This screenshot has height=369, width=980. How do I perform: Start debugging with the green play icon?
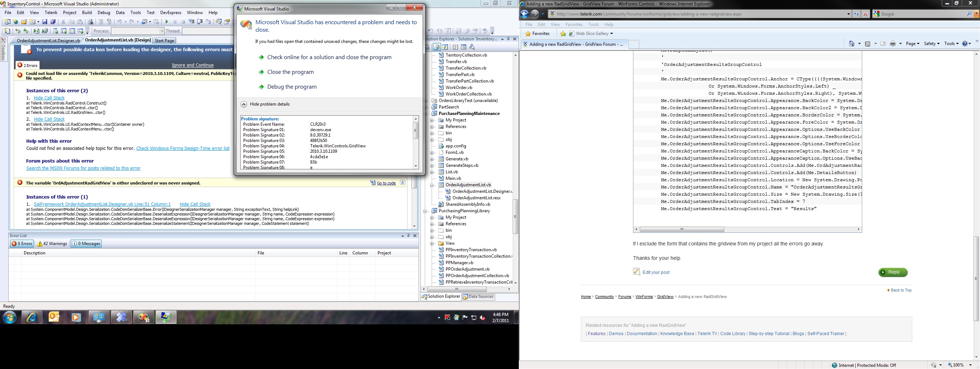(x=166, y=22)
